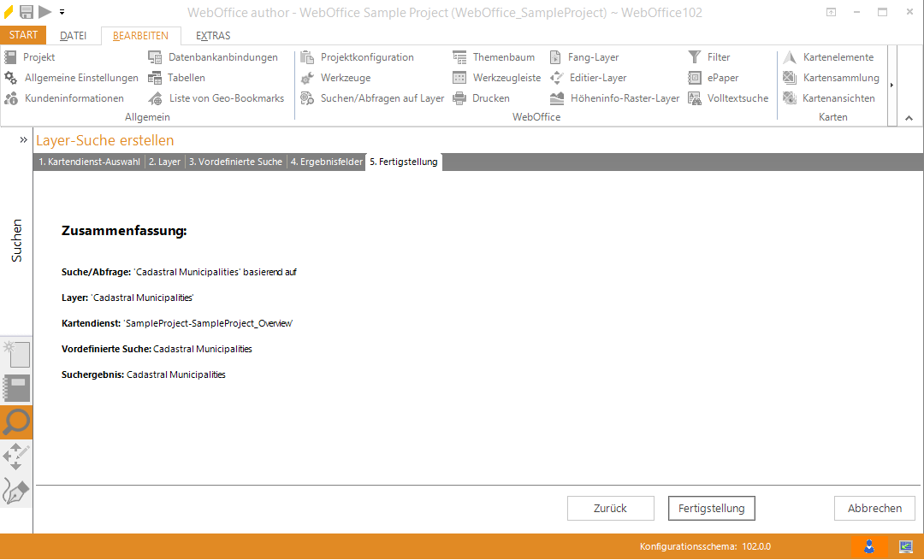Collapse the ribbon using the chevron arrow

pyautogui.click(x=907, y=117)
